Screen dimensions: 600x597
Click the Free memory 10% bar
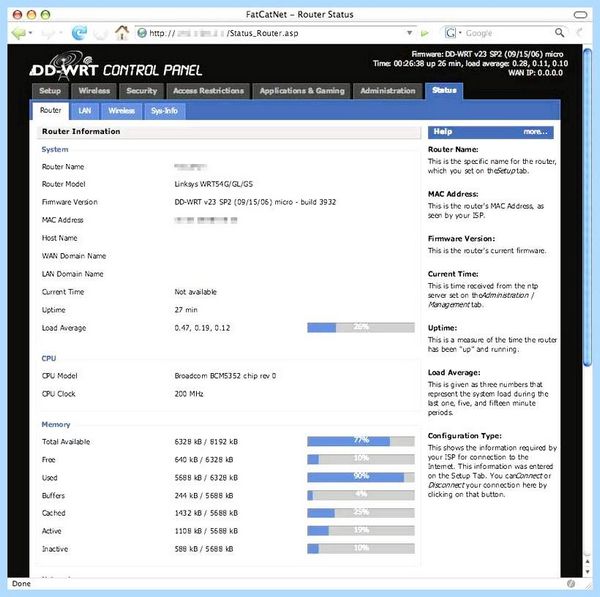[x=360, y=459]
